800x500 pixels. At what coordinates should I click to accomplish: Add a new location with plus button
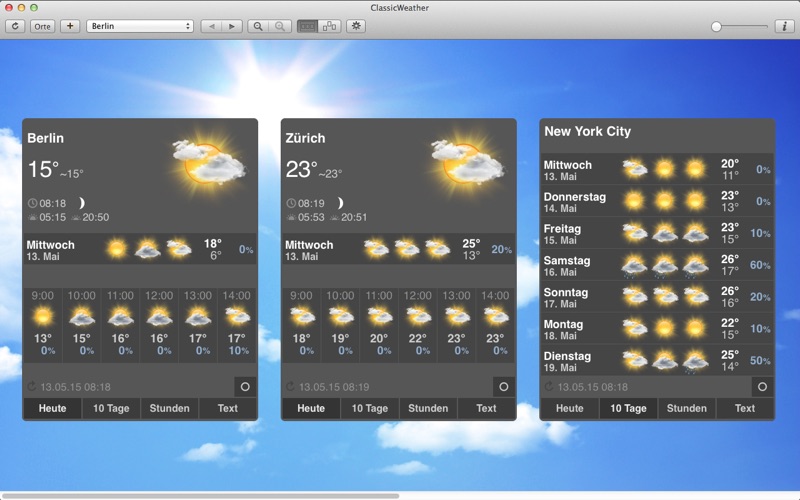[70, 26]
